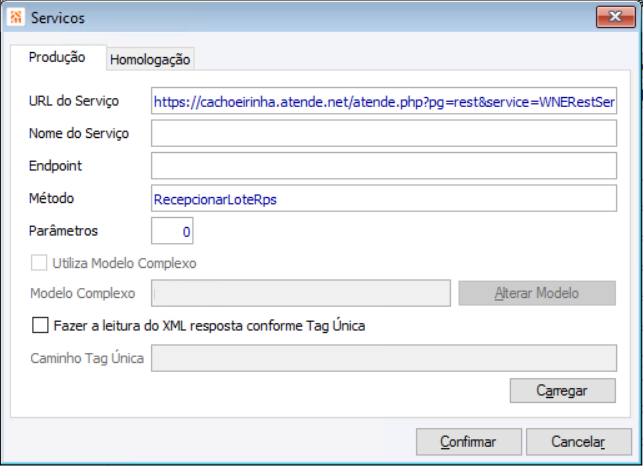Switch to the Produção tab

56,58
